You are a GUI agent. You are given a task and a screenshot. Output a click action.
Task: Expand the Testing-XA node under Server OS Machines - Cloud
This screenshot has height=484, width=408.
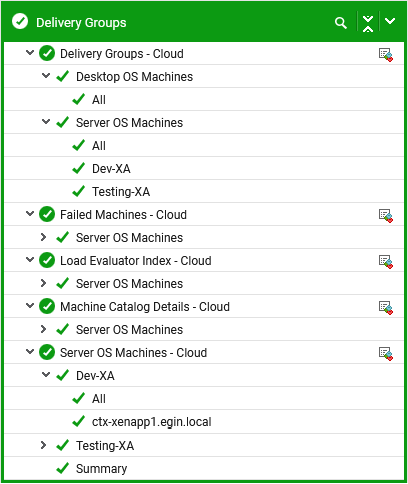pyautogui.click(x=43, y=445)
